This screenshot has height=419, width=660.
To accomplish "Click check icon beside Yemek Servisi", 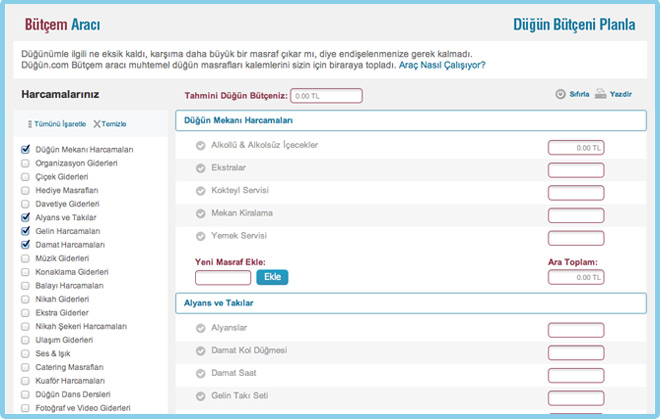I will click(x=201, y=236).
